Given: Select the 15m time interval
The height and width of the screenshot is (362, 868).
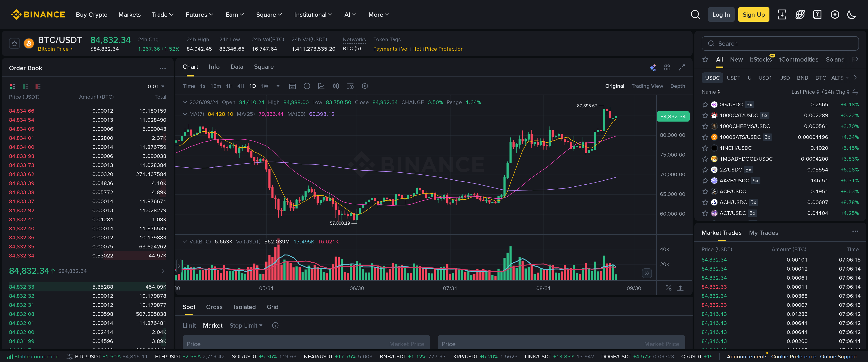Looking at the screenshot, I should pos(216,86).
